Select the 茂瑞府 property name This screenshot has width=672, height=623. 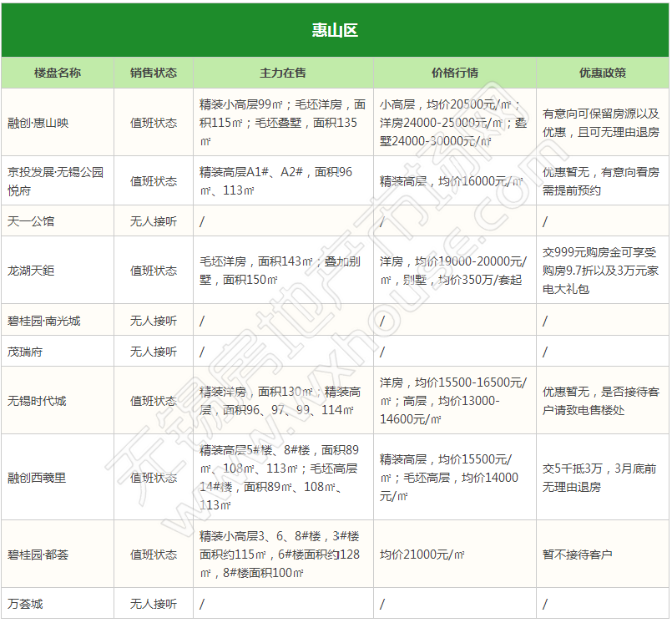pos(25,352)
